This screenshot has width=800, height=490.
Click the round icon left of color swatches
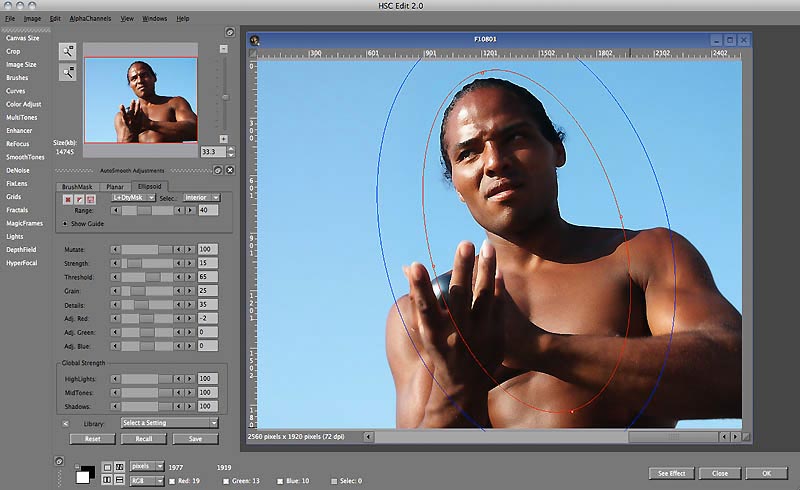59,461
